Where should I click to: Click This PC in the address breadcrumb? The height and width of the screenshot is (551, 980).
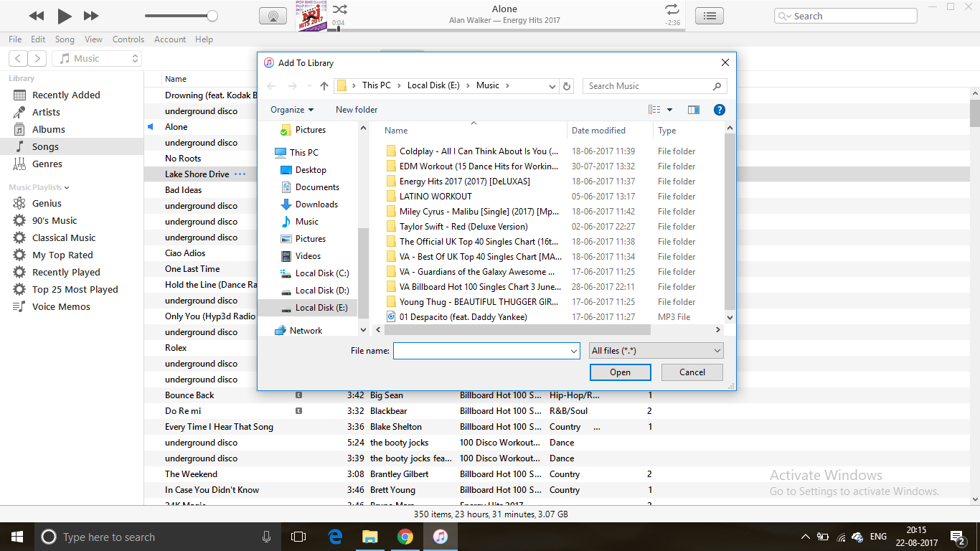377,85
